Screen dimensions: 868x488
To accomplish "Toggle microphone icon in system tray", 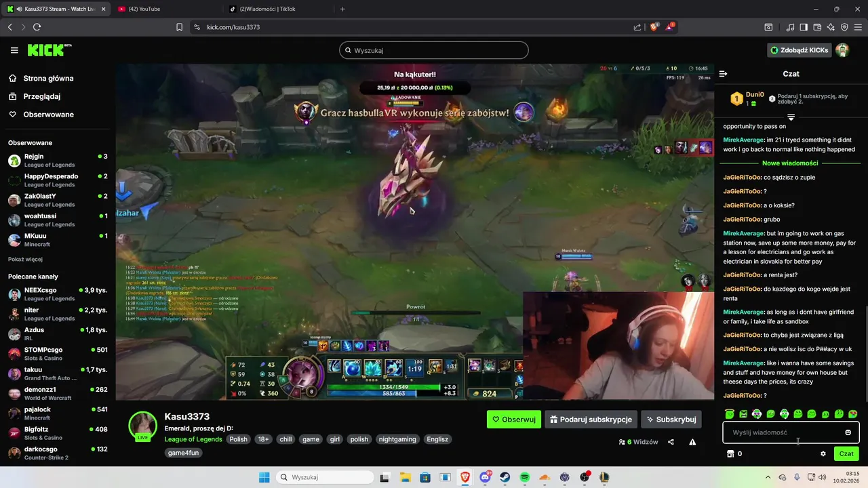I will 797,477.
